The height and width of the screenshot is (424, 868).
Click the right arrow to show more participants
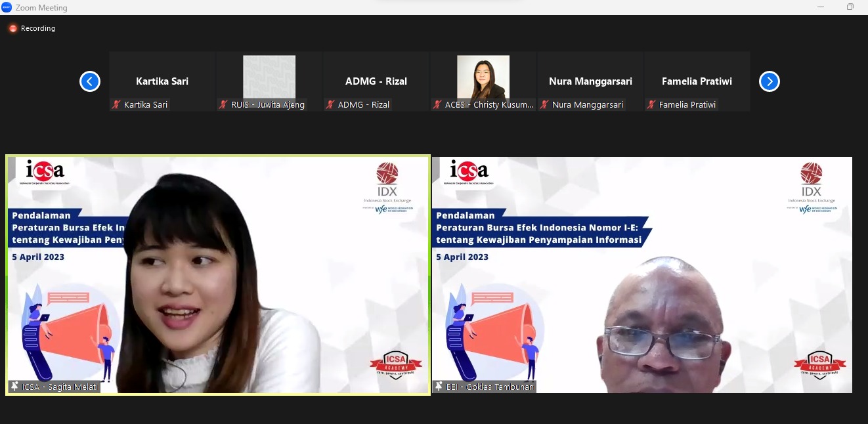pos(769,81)
